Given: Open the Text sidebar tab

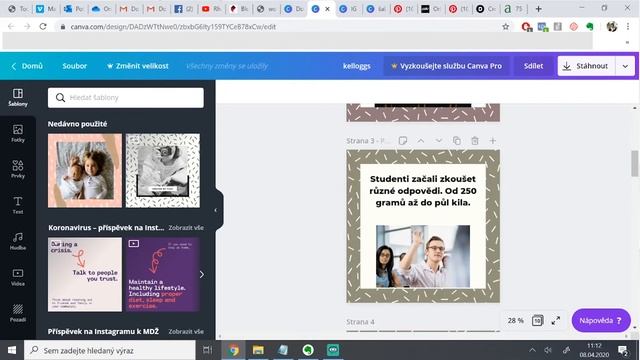Looking at the screenshot, I should click(x=18, y=206).
